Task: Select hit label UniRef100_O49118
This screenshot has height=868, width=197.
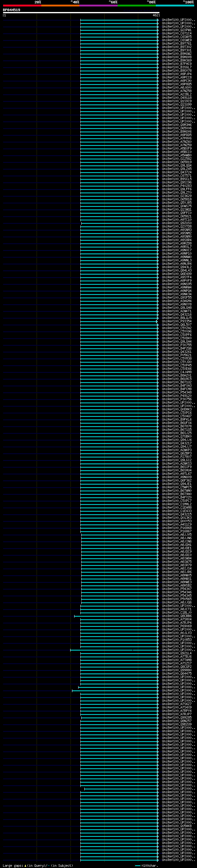Action: (x=176, y=98)
